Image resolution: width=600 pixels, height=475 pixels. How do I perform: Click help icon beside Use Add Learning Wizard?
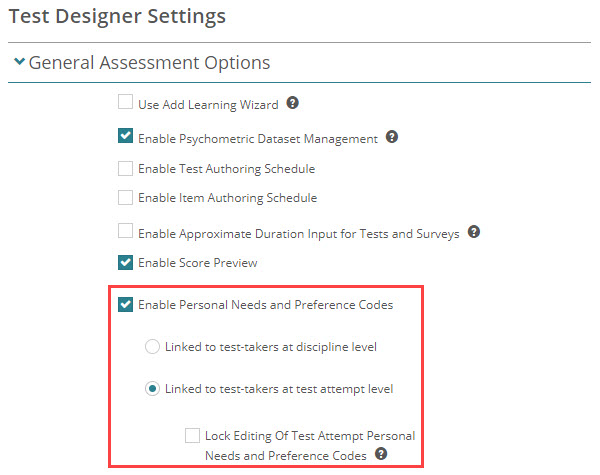point(293,103)
